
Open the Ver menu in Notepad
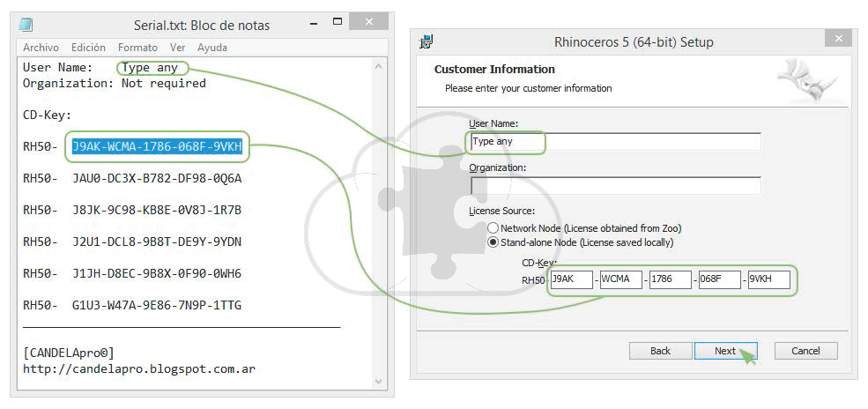pos(178,48)
